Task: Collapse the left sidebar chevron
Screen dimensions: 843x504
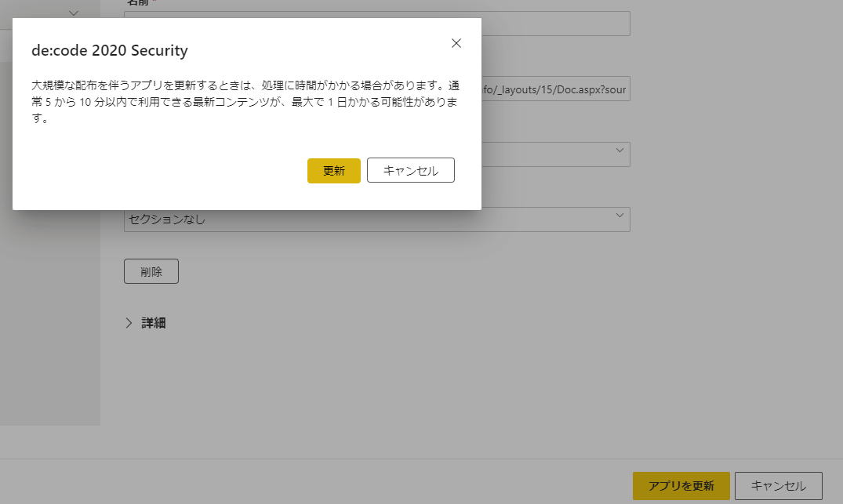Action: (74, 13)
